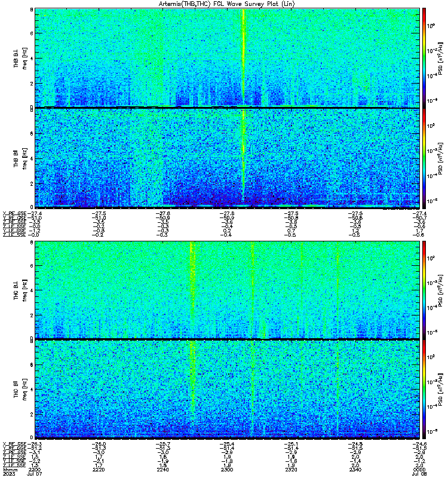Click the 2200 time tick label
The image size is (448, 478).
tap(34, 470)
